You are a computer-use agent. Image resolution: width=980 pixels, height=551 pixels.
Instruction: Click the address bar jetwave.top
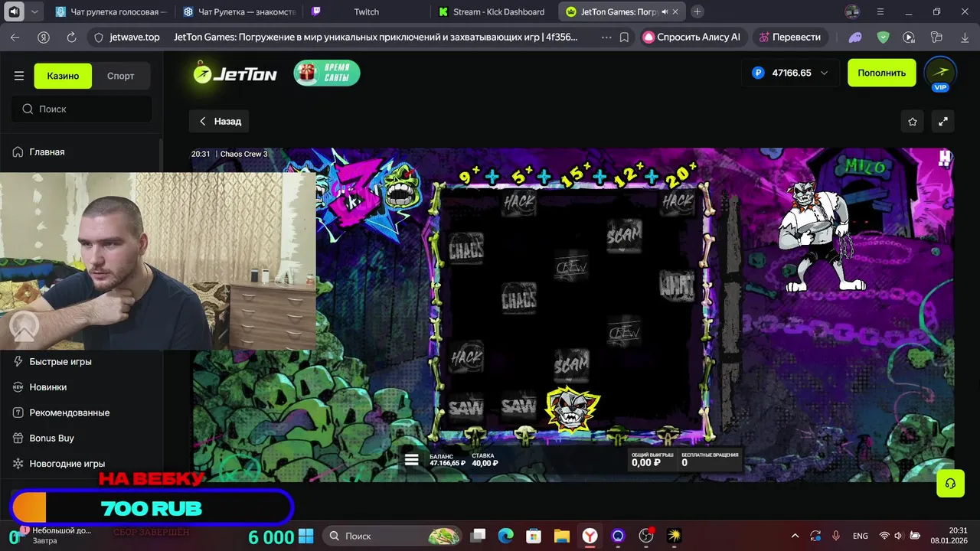tap(135, 37)
